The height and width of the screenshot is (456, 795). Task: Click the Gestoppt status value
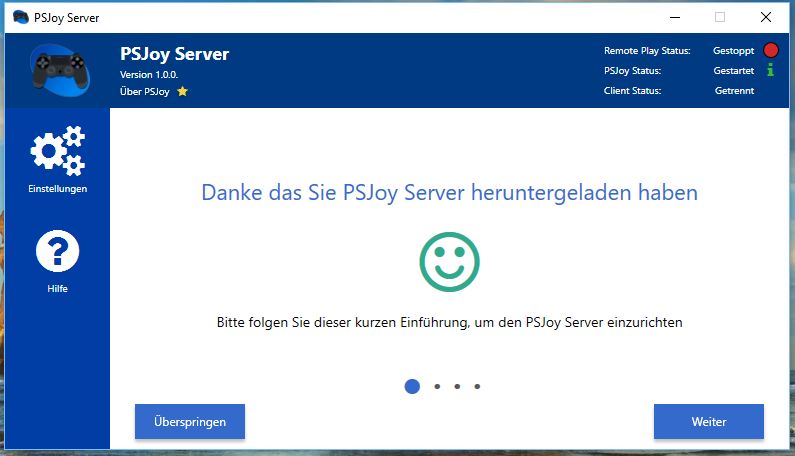tap(733, 51)
